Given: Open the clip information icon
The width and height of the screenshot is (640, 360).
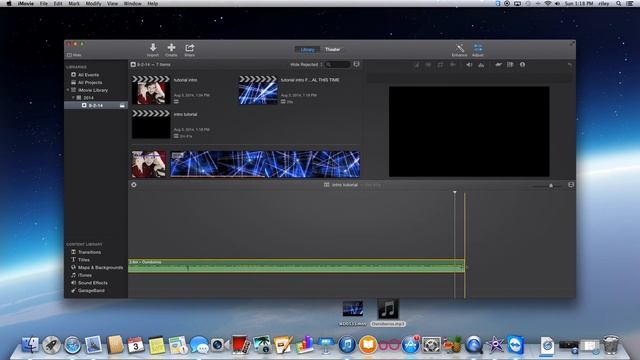Looking at the screenshot, I should (522, 64).
